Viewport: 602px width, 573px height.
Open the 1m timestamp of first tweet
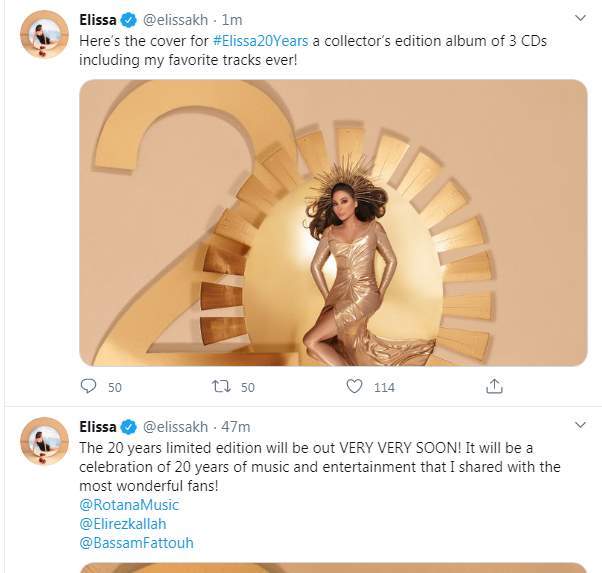231,20
